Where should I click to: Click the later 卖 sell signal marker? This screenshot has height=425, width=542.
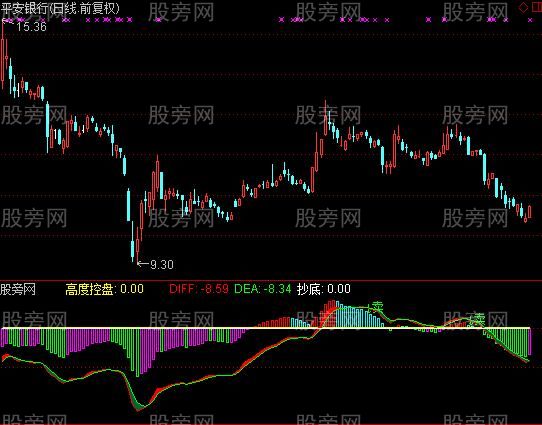coord(479,320)
